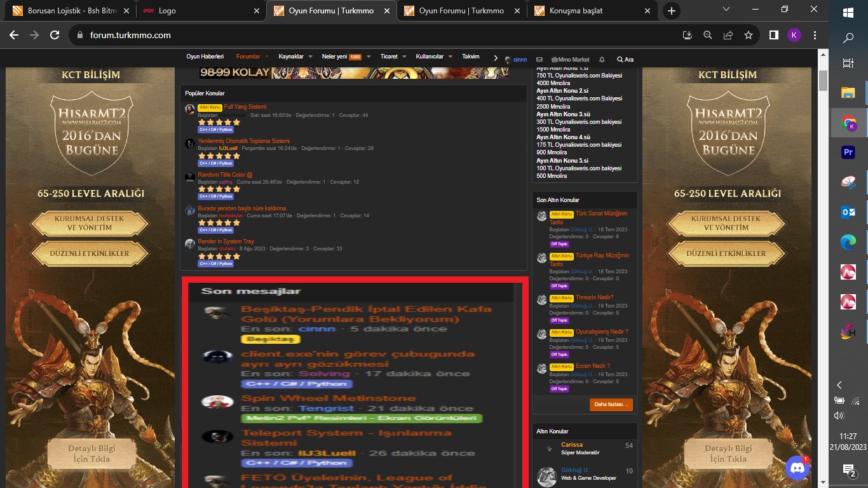This screenshot has height=488, width=868.
Task: Click the share page icon in address bar
Action: (x=728, y=35)
